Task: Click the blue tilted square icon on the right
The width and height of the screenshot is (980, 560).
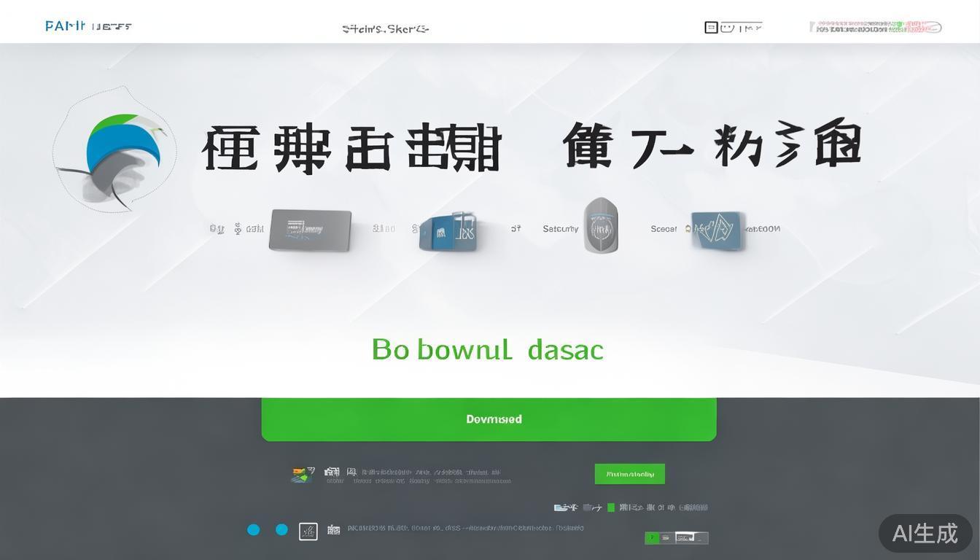Action: (717, 230)
